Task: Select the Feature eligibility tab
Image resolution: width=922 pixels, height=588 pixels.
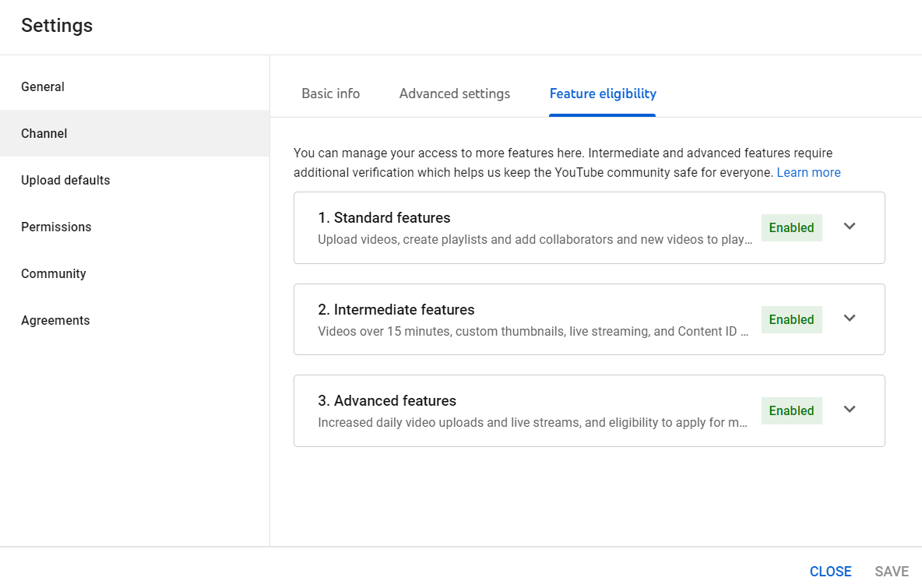Action: tap(603, 93)
